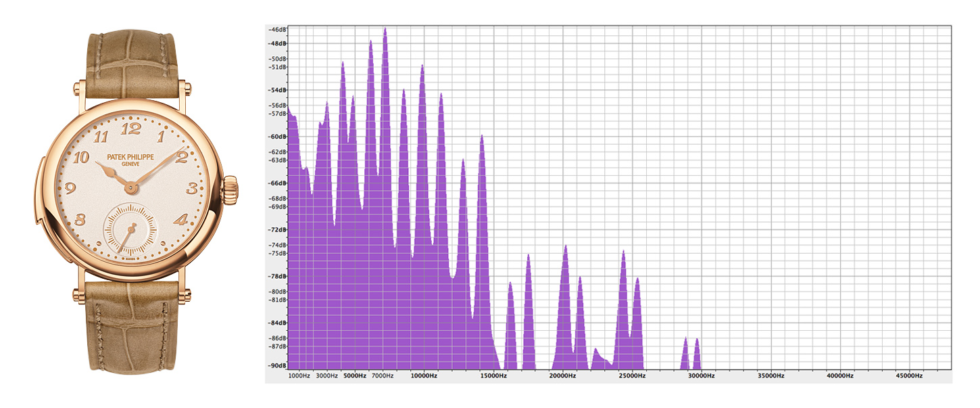980x408 pixels.
Task: Click the GENEVE text on watch dial
Action: 131,164
